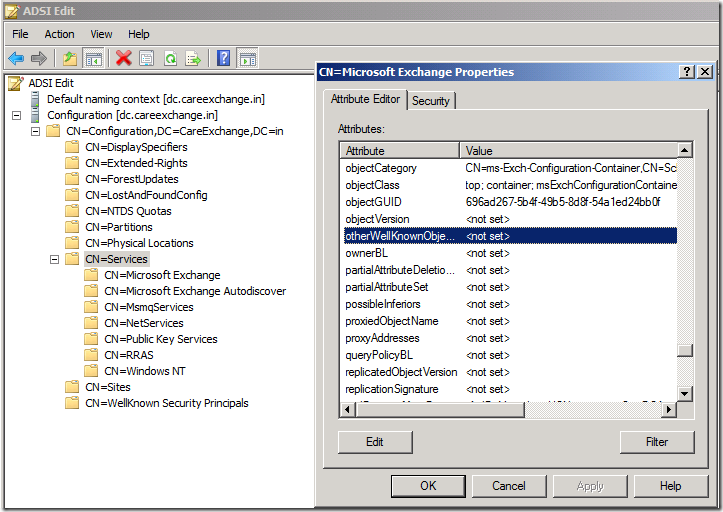
Task: Select CN=ForestUpdates tree item
Action: pos(131,179)
